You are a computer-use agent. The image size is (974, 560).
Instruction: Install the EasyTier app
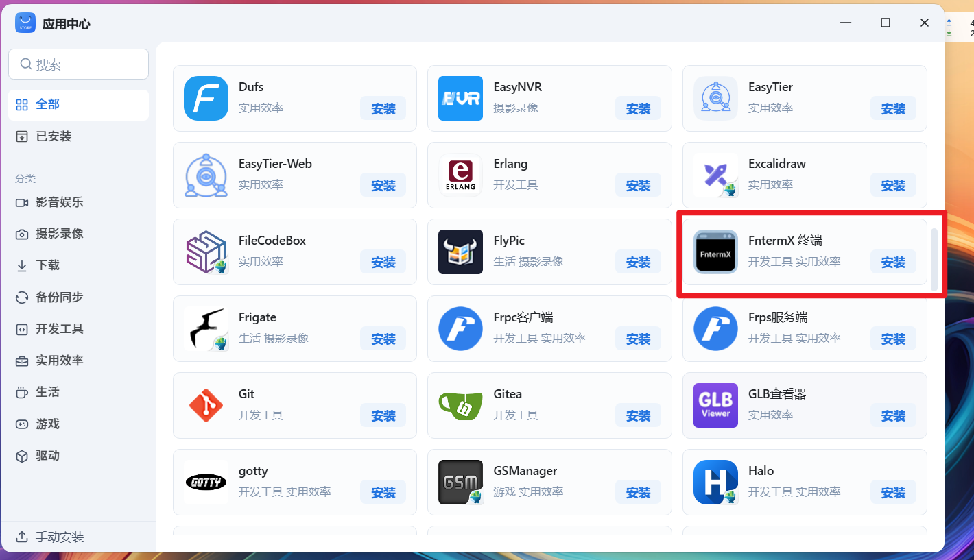tap(893, 108)
